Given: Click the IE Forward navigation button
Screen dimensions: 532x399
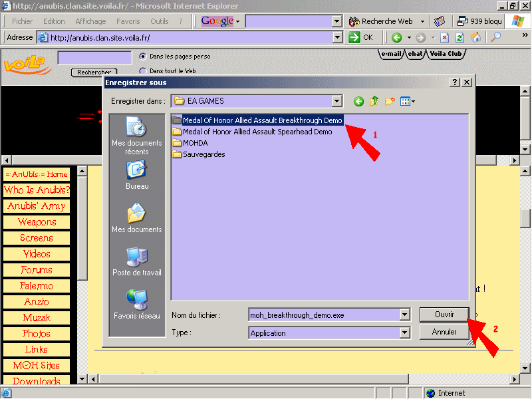Looking at the screenshot, I should pyautogui.click(x=420, y=37).
